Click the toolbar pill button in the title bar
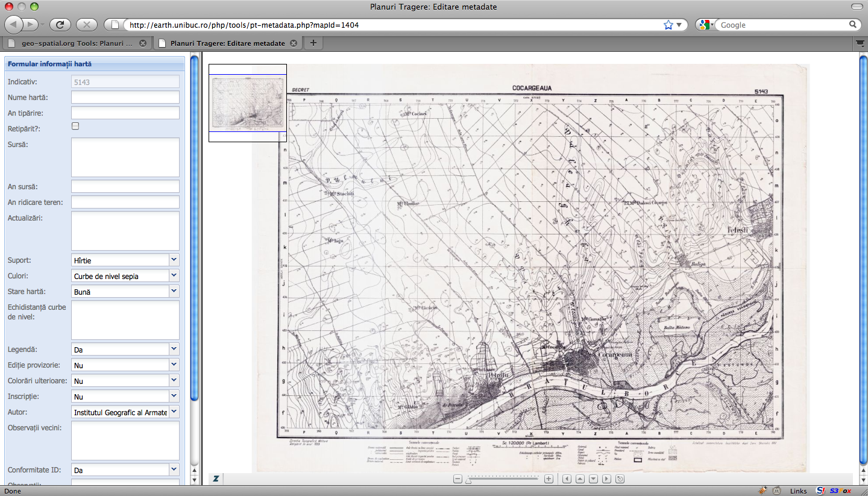This screenshot has height=496, width=868. [857, 7]
